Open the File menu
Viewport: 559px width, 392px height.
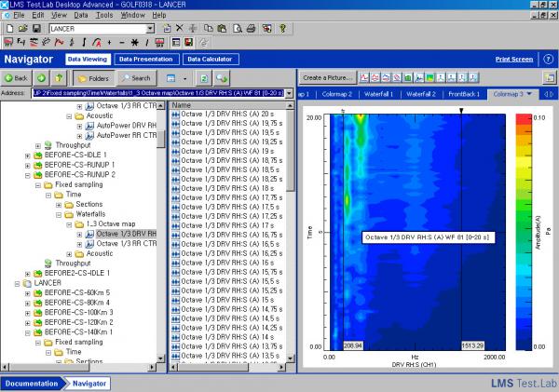click(x=19, y=15)
